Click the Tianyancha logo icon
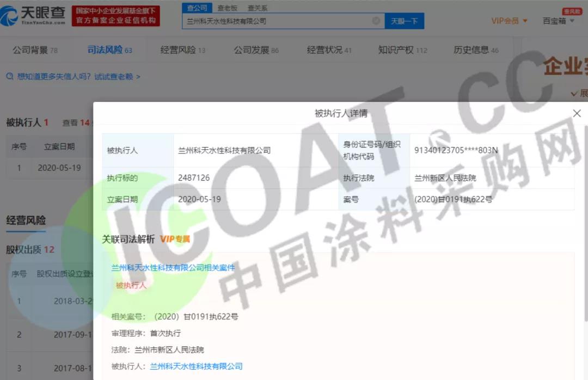 [10, 16]
